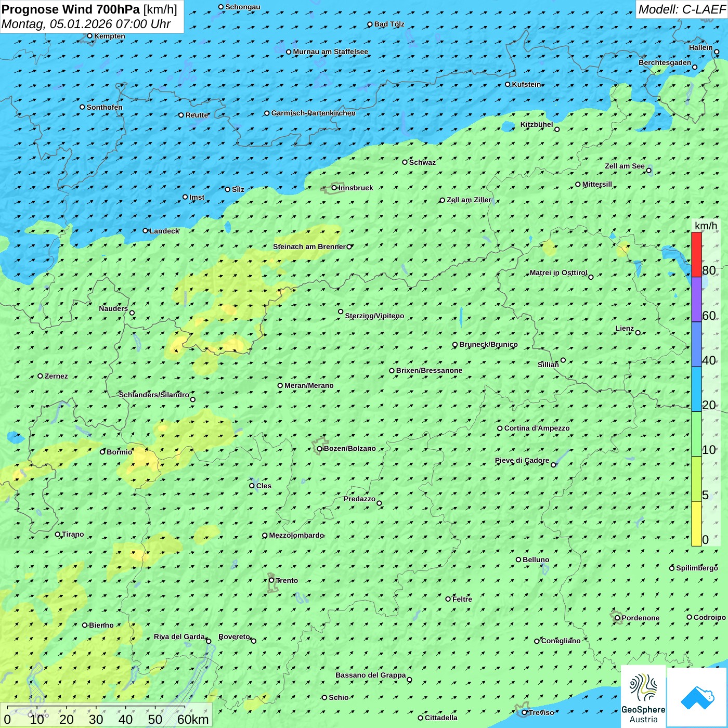Screen dimensions: 728x728
Task: Select the Kitzbühel location marker
Action: (x=557, y=129)
